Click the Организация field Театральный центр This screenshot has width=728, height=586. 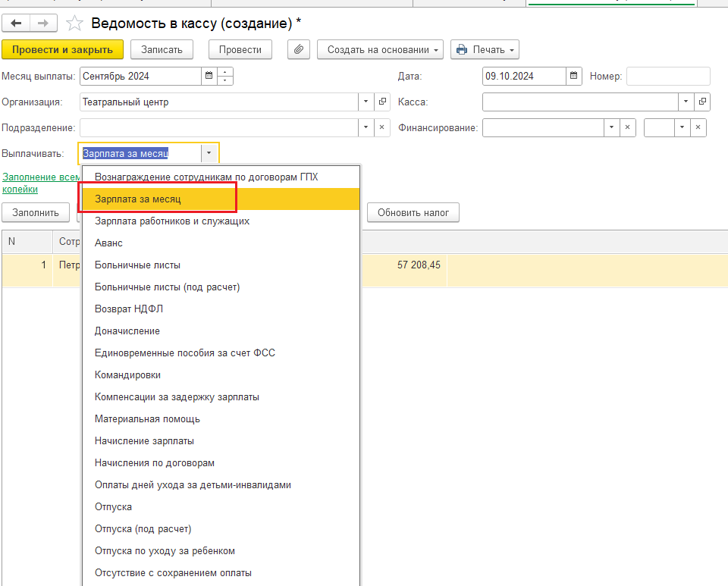tap(218, 102)
